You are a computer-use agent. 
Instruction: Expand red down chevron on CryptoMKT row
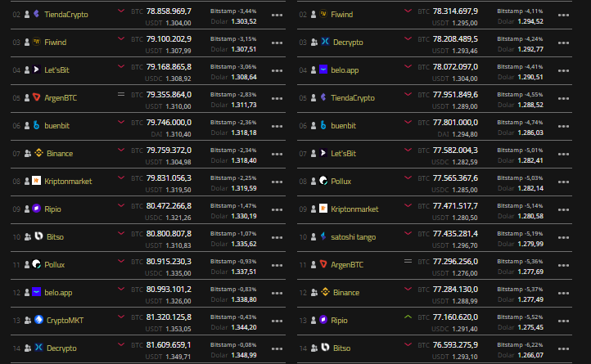(121, 317)
